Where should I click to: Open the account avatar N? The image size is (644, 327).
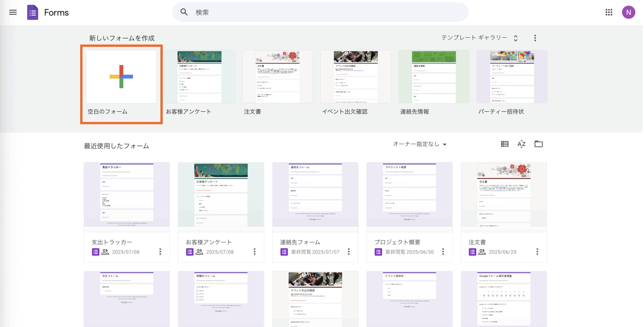pyautogui.click(x=628, y=12)
